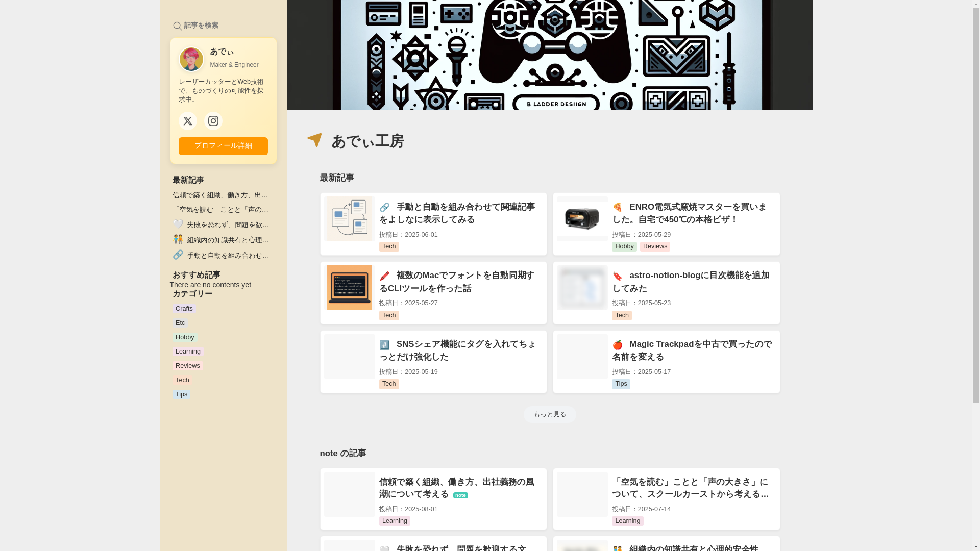Image resolution: width=980 pixels, height=551 pixels.
Task: Click the search magnifier icon
Action: [x=177, y=26]
